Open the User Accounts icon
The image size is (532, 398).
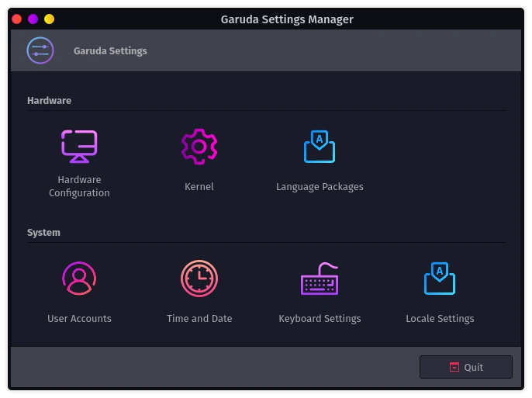pyautogui.click(x=79, y=279)
